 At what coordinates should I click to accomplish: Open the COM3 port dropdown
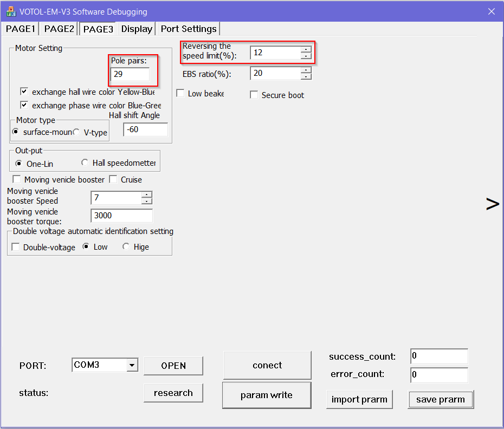(x=132, y=366)
